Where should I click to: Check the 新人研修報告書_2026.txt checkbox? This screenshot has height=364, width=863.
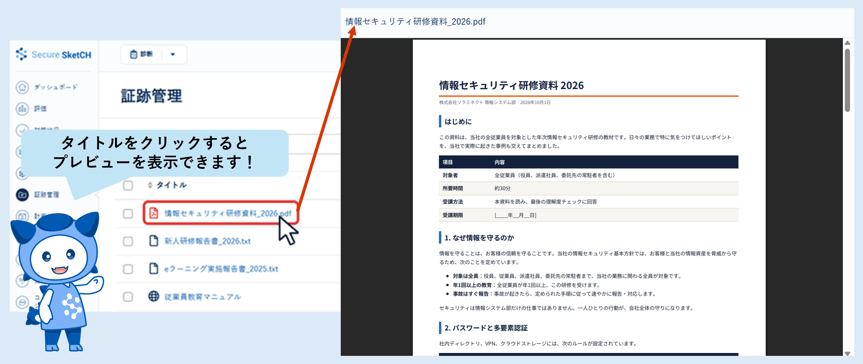(x=128, y=241)
